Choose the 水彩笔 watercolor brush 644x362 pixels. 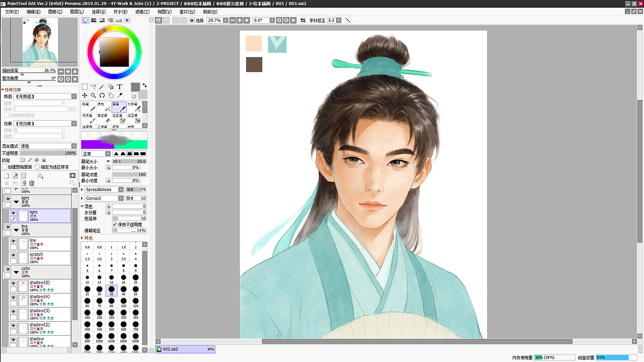[x=134, y=107]
